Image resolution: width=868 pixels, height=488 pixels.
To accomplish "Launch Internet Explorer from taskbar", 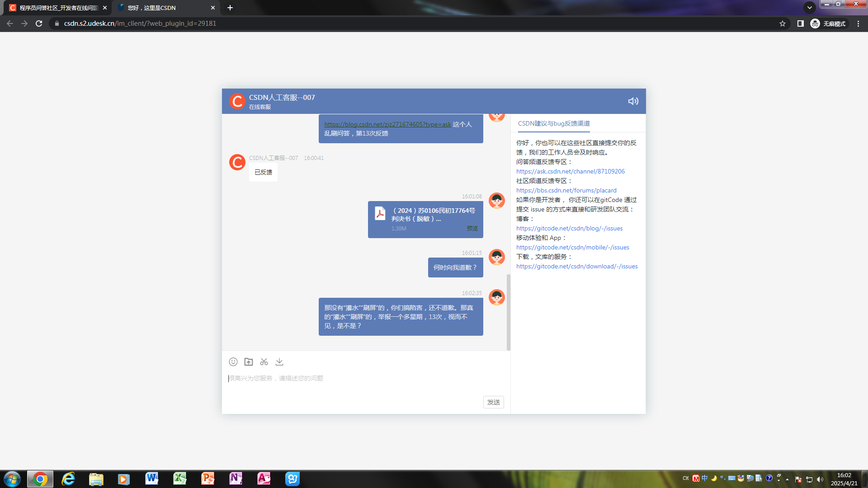I will tap(68, 479).
